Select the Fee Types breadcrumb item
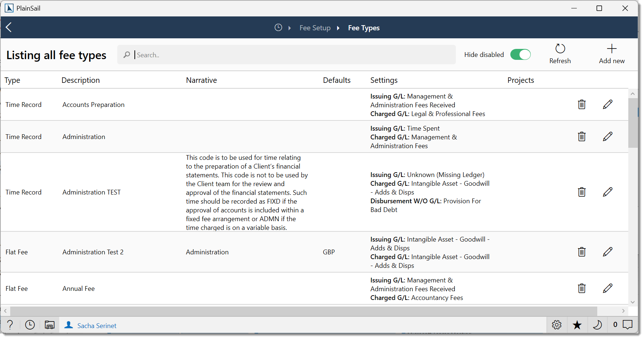The image size is (644, 339). pyautogui.click(x=363, y=28)
